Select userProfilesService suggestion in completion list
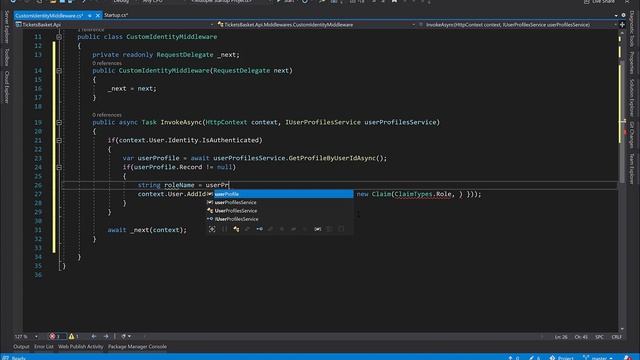Viewport: 640px width, 360px height. (280, 202)
